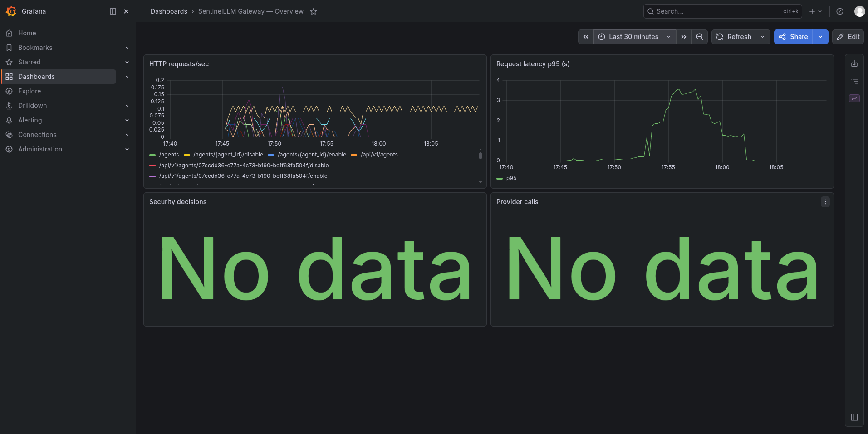Open the Provider calls panel menu

tap(825, 202)
